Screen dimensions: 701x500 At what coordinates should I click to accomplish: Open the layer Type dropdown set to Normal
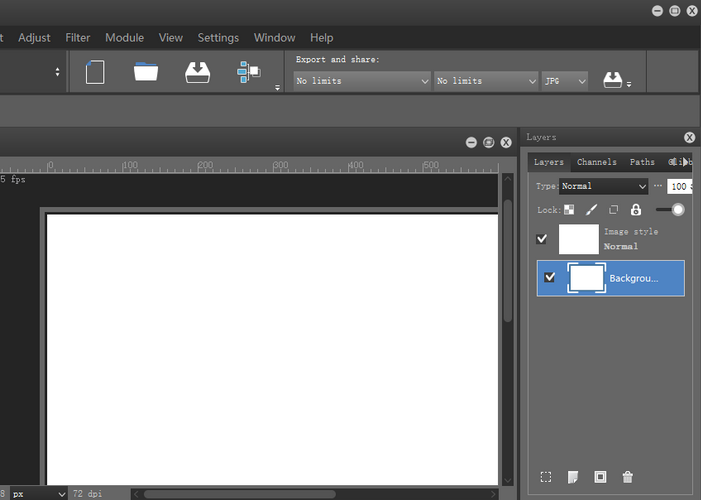pos(603,186)
